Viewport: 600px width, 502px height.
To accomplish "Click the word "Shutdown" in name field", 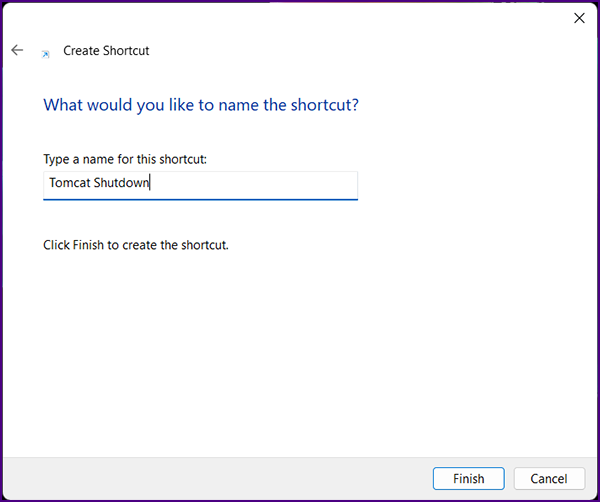I will 121,184.
